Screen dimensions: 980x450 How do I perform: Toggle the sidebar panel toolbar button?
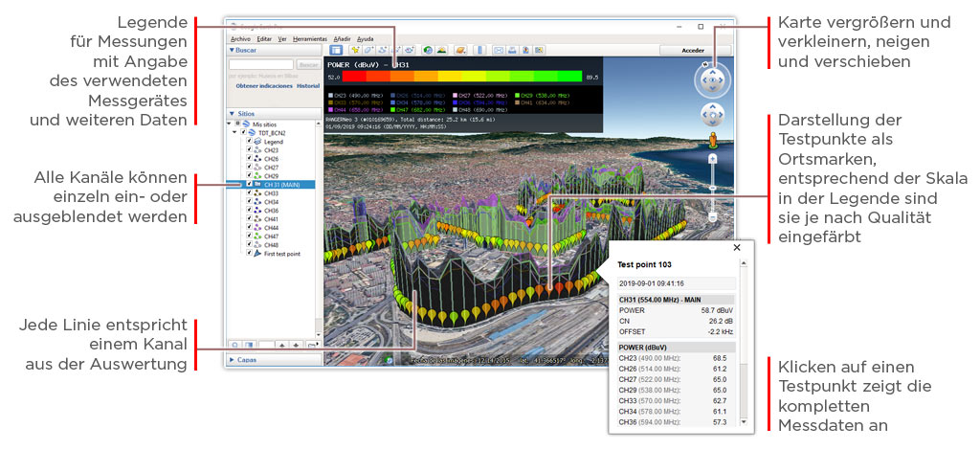(x=336, y=50)
